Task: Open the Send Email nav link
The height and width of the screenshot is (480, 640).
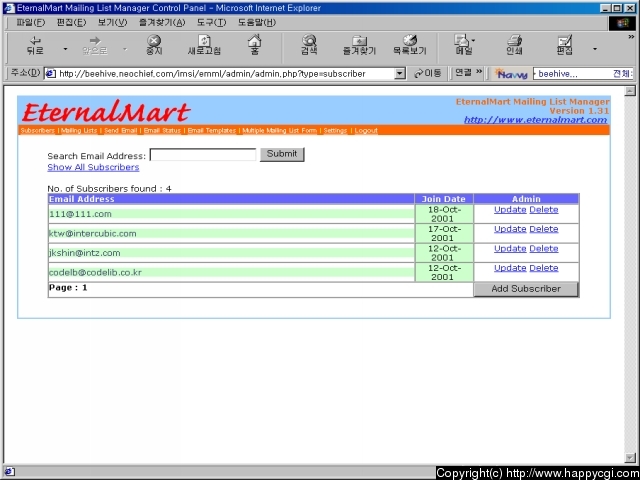Action: click(x=120, y=131)
